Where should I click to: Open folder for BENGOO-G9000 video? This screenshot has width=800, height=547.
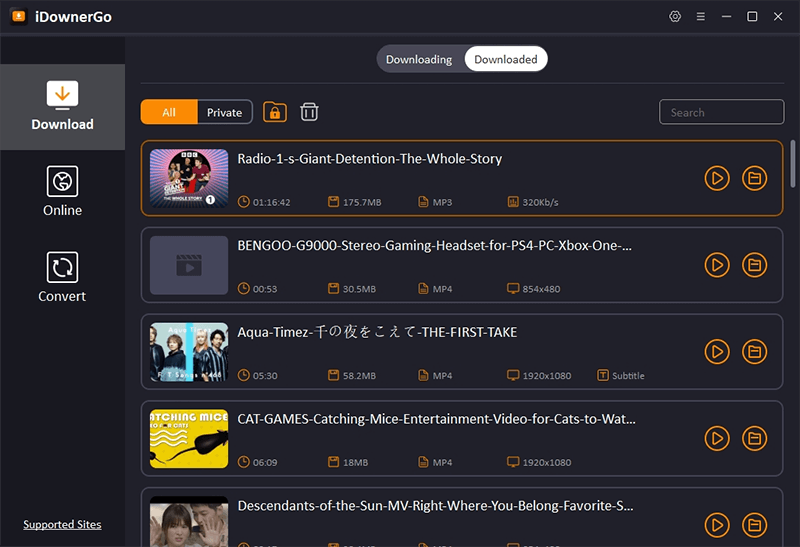(754, 265)
